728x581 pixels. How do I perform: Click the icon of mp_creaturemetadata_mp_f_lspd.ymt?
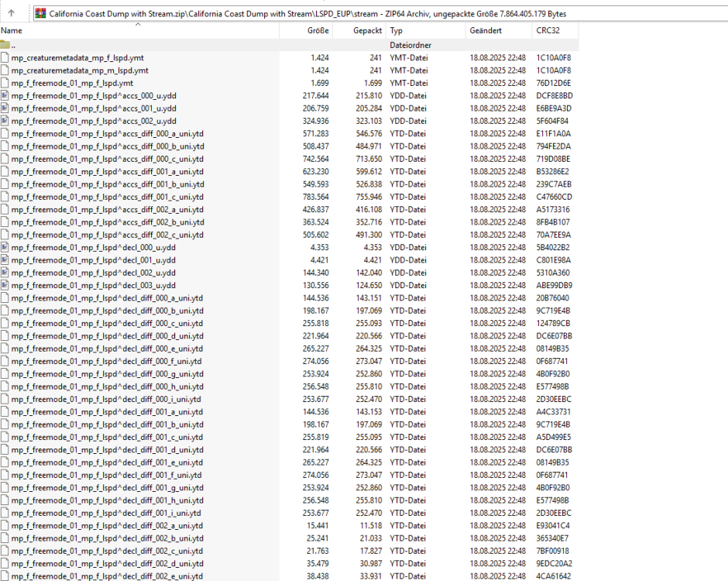coord(5,57)
